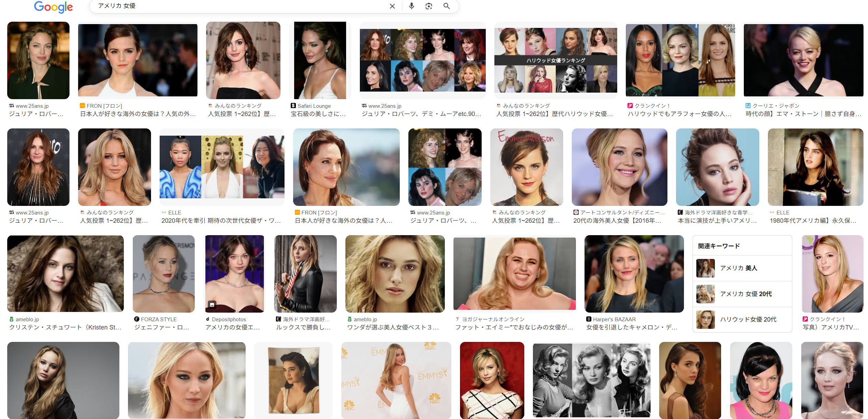Screen dimensions: 868x419
Task: Open the ヨガジャーナルオンライン result thumbnail
Action: [514, 274]
